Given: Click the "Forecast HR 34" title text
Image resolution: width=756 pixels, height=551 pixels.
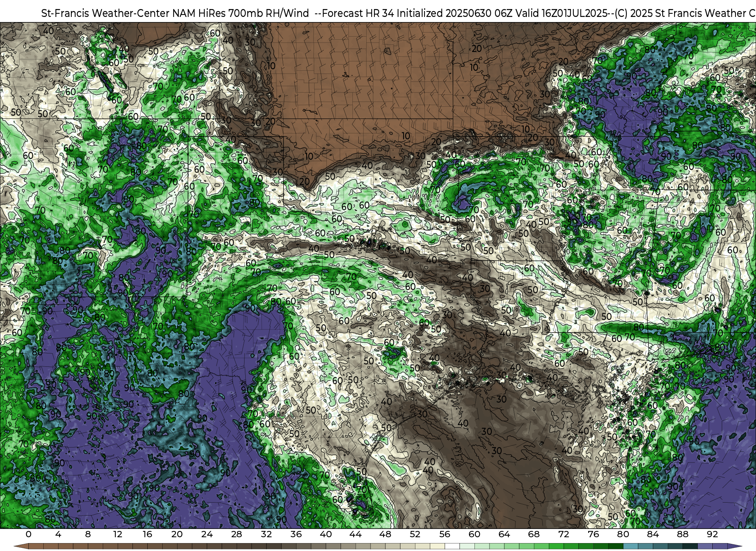Looking at the screenshot, I should tap(358, 13).
